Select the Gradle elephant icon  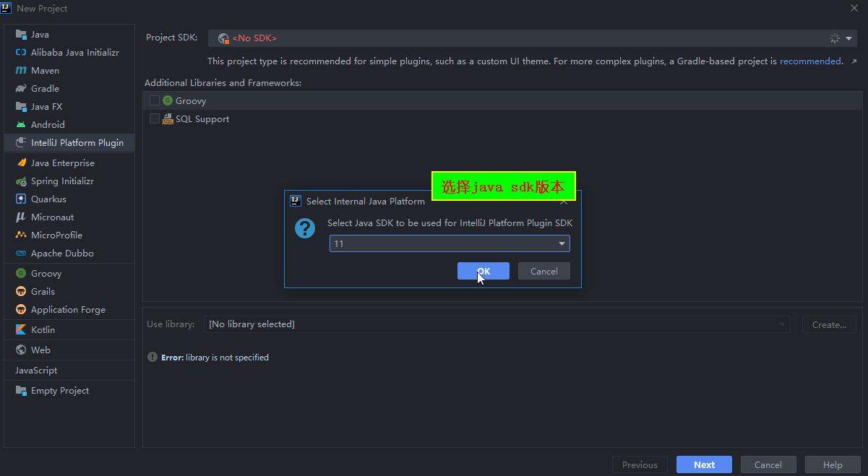point(21,88)
